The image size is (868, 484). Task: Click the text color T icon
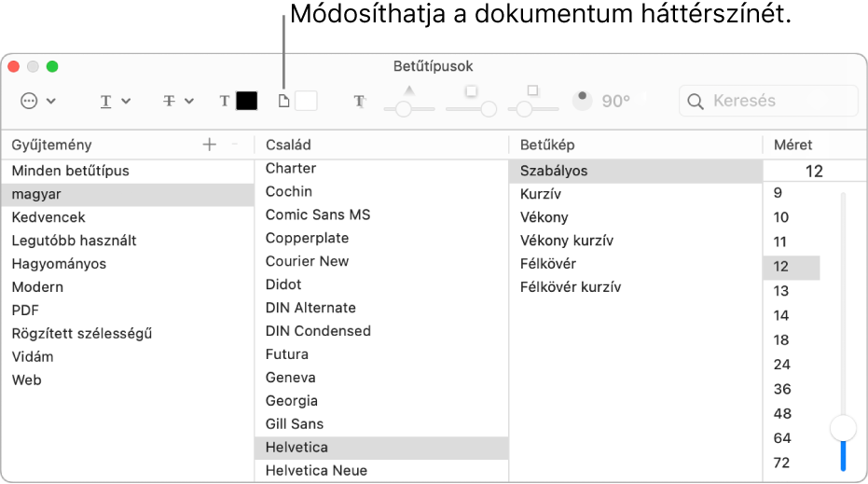(224, 101)
